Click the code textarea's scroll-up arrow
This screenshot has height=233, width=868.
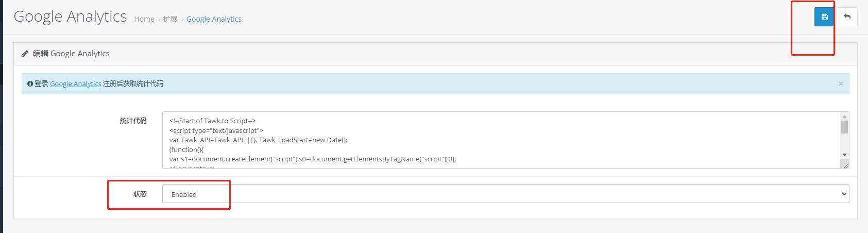[x=844, y=116]
